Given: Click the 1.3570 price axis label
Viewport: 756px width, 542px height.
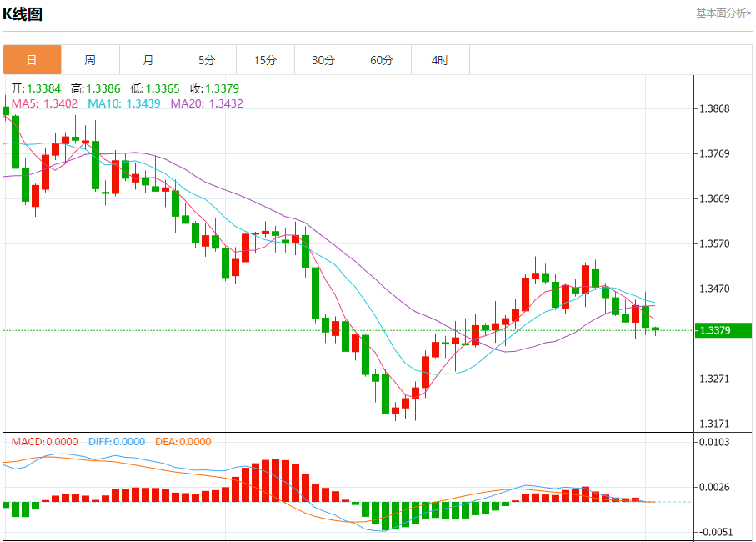Looking at the screenshot, I should pyautogui.click(x=714, y=243).
